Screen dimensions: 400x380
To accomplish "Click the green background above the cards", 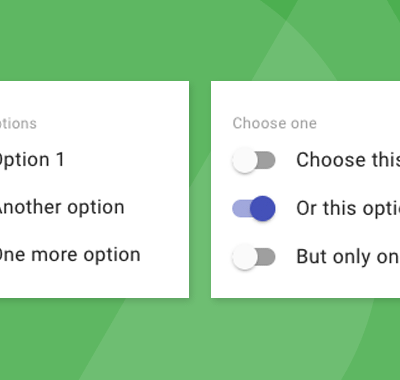I will [x=200, y=40].
